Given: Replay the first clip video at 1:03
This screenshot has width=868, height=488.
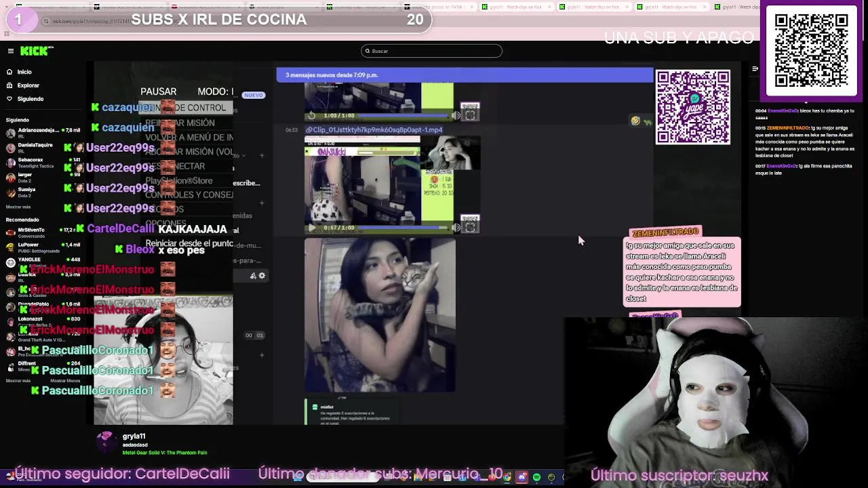Looking at the screenshot, I should pyautogui.click(x=312, y=115).
